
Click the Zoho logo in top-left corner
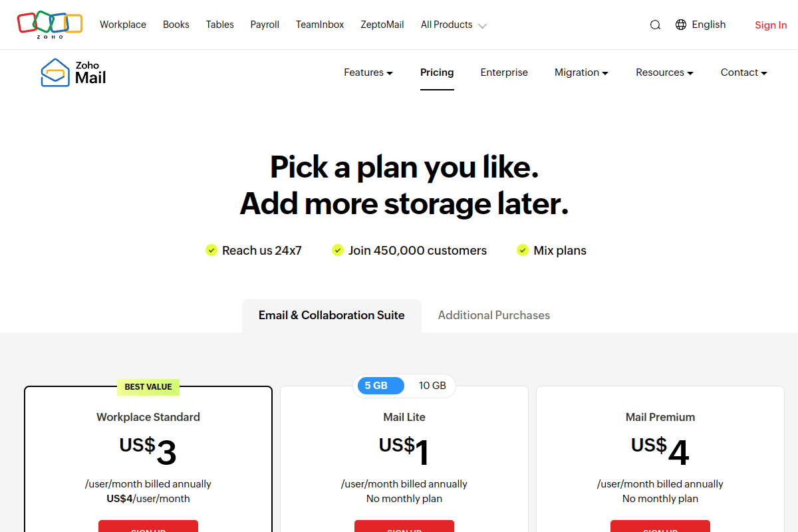49,24
